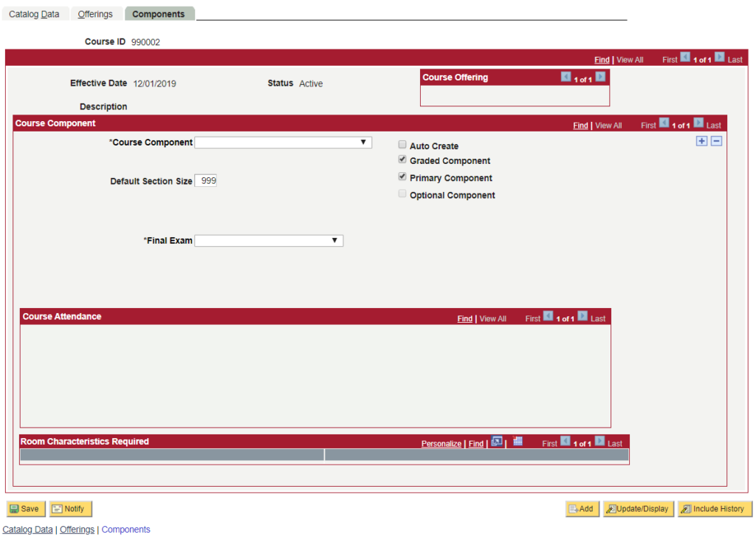This screenshot has height=537, width=756.
Task: Enable the Auto Create checkbox
Action: pos(402,146)
